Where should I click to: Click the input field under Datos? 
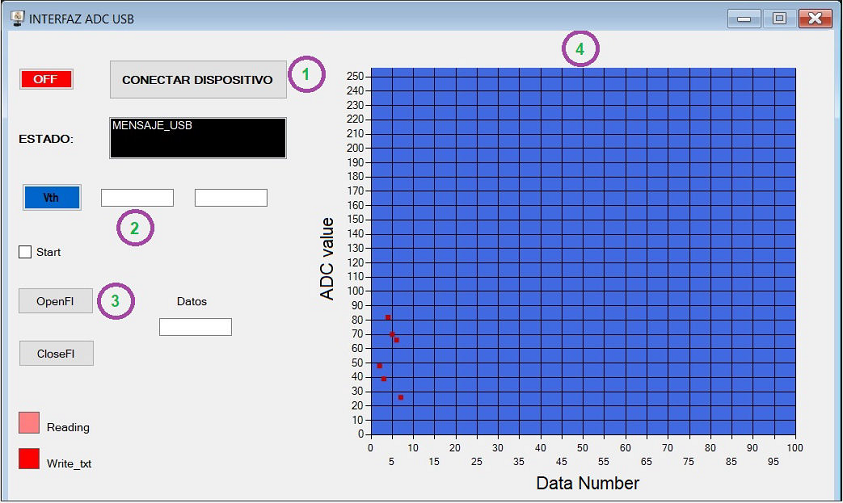pyautogui.click(x=195, y=327)
